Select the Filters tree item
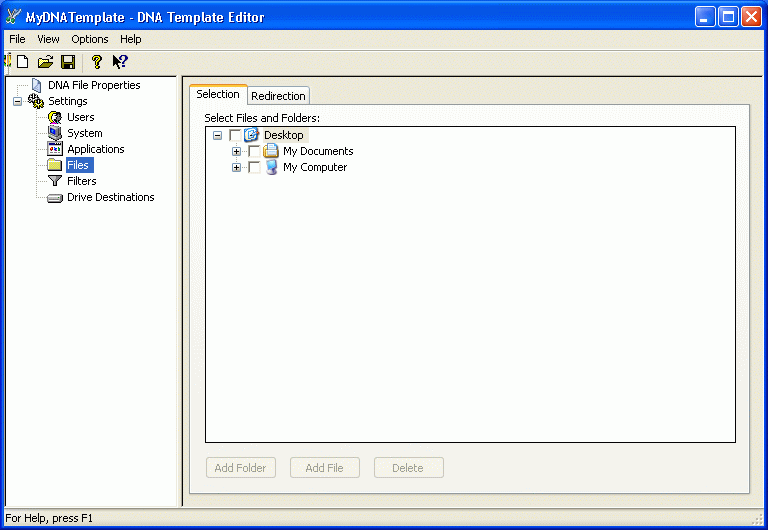 coord(82,181)
